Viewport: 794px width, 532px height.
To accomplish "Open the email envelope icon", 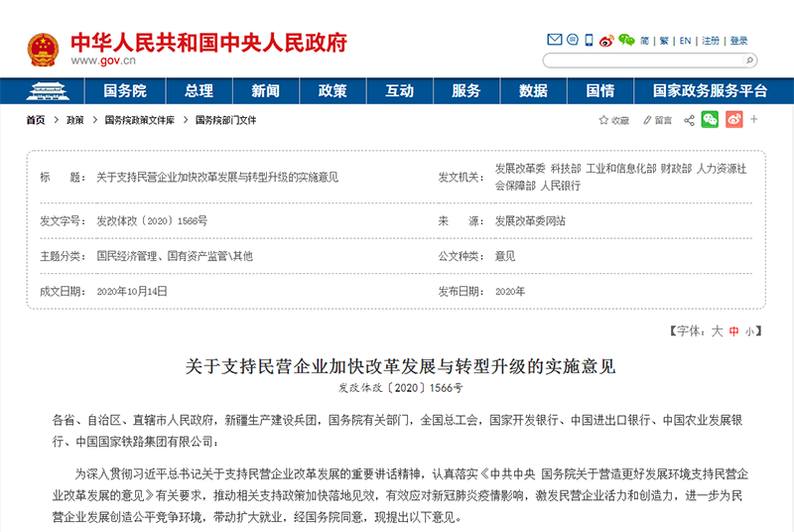I will [x=555, y=40].
